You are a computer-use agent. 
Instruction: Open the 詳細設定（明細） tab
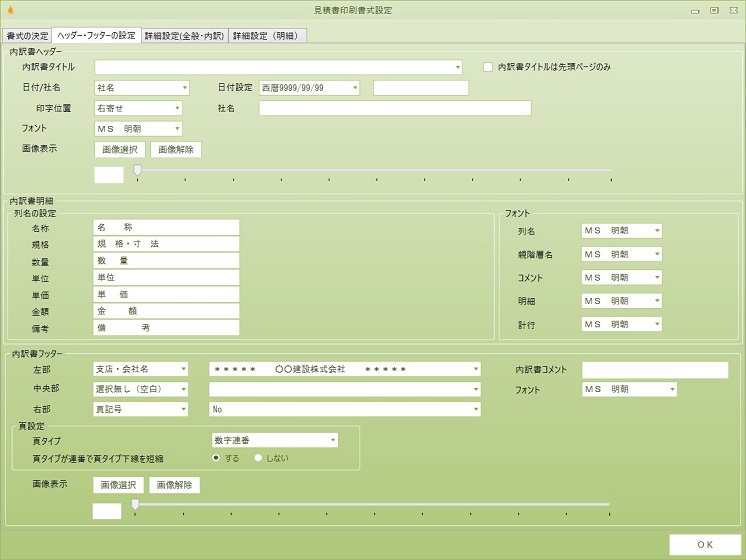click(267, 36)
